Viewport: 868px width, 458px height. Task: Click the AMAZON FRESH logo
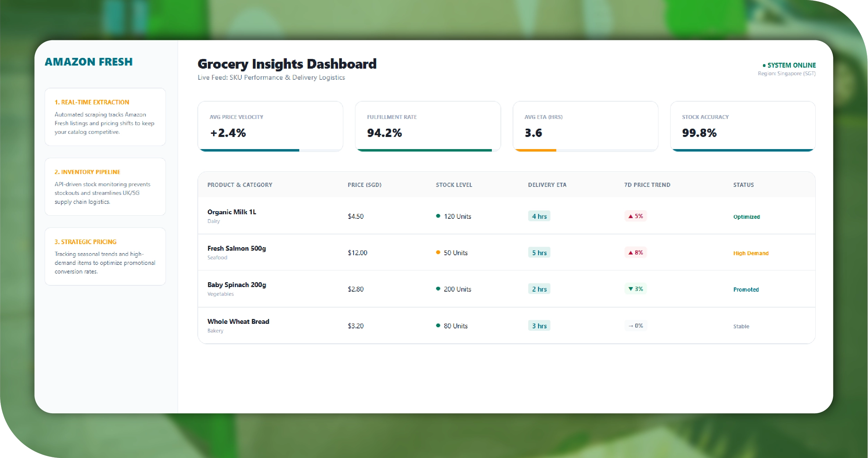pos(89,62)
